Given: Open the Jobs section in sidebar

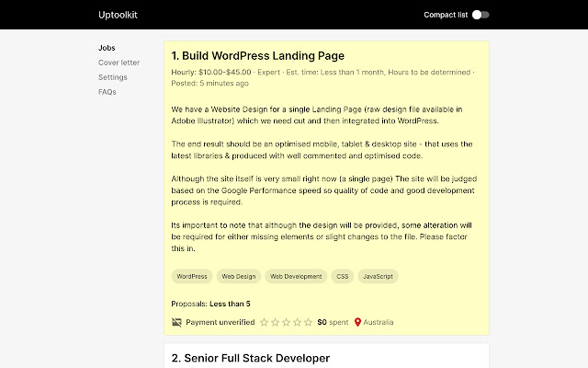Looking at the screenshot, I should click(107, 48).
